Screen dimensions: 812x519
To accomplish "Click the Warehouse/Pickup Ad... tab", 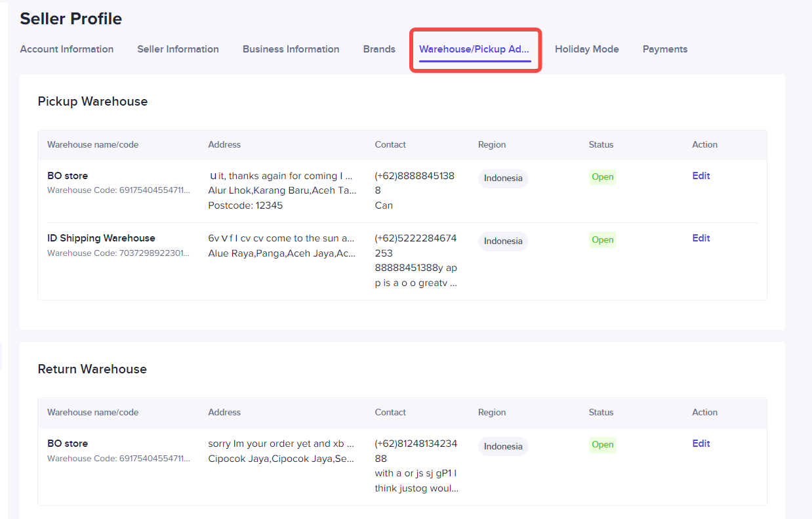I will tap(474, 49).
